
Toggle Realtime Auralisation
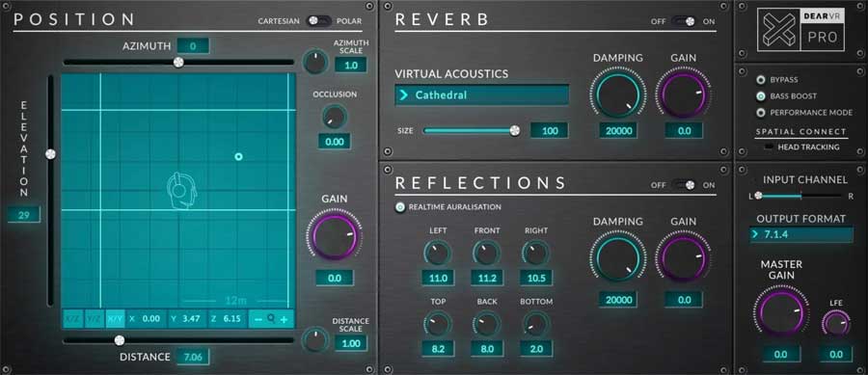coord(400,207)
